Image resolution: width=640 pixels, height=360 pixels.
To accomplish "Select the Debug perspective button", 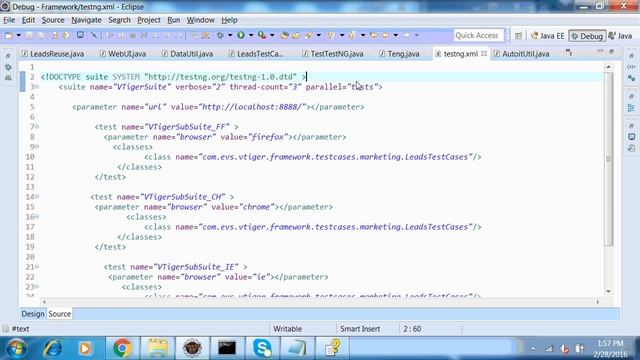I will [587, 36].
